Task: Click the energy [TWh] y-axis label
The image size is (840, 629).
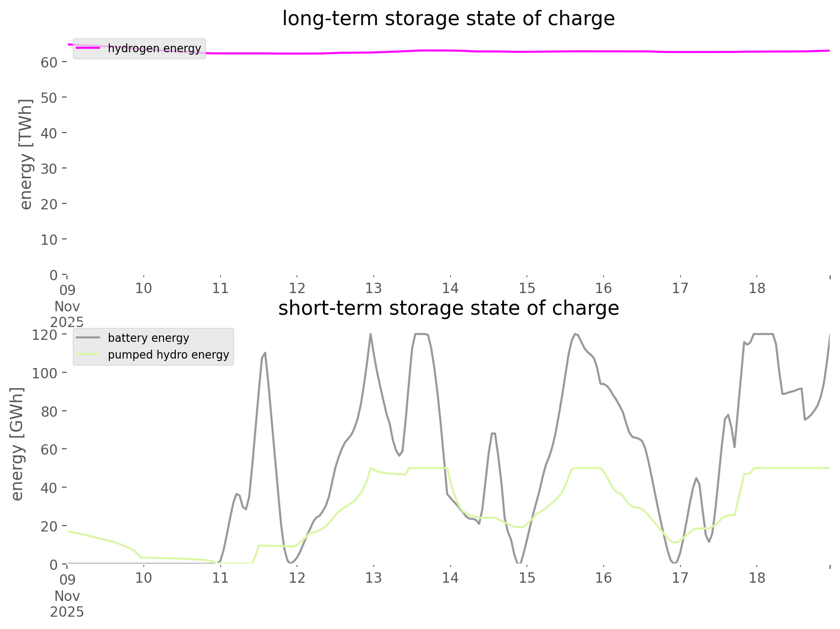Action: click(26, 154)
